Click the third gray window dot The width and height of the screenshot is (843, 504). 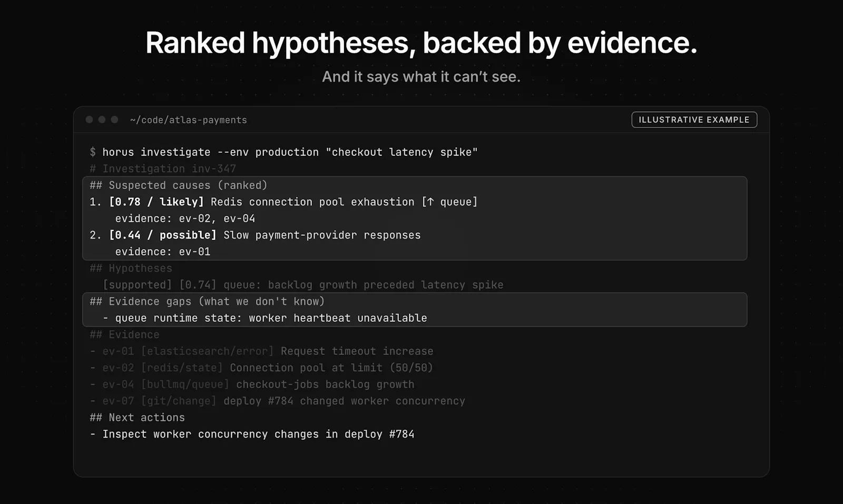click(114, 120)
